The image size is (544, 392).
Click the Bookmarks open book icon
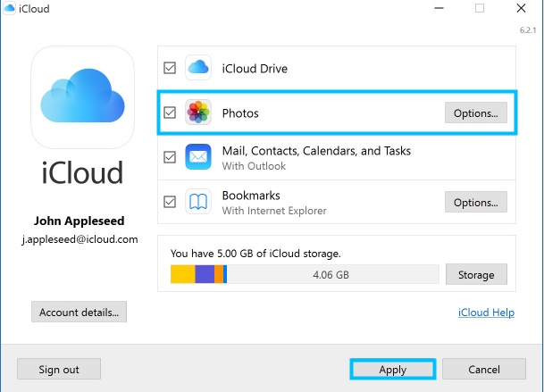197,202
